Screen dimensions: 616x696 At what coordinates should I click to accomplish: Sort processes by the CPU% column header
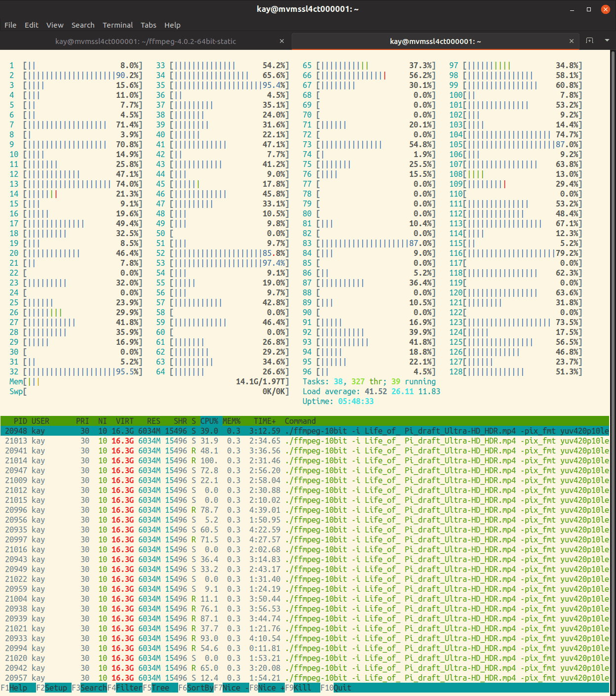point(209,421)
